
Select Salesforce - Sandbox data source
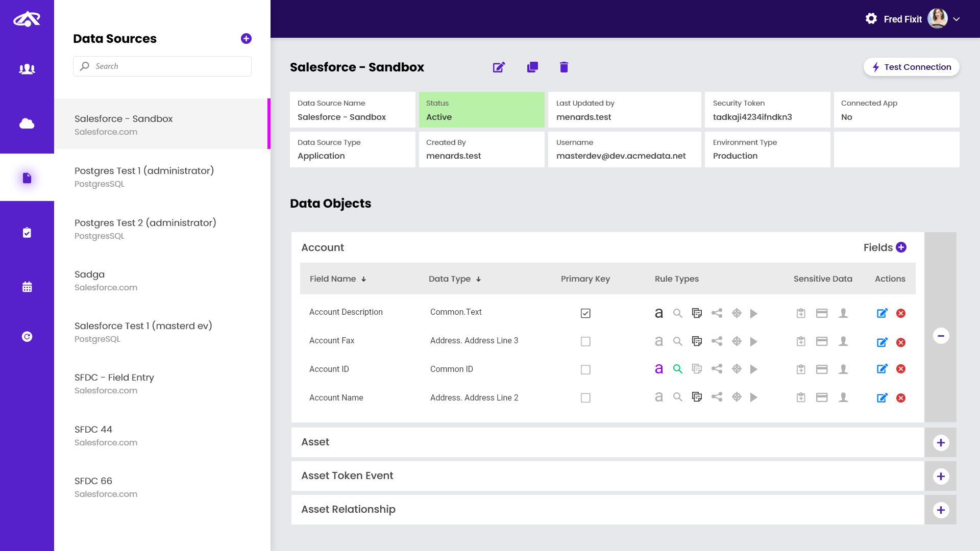coord(162,124)
